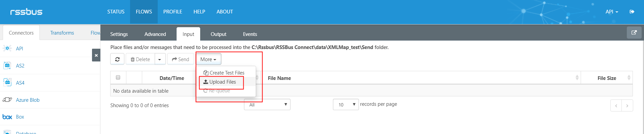
Task: Toggle the More dropdown button
Action: (208, 59)
